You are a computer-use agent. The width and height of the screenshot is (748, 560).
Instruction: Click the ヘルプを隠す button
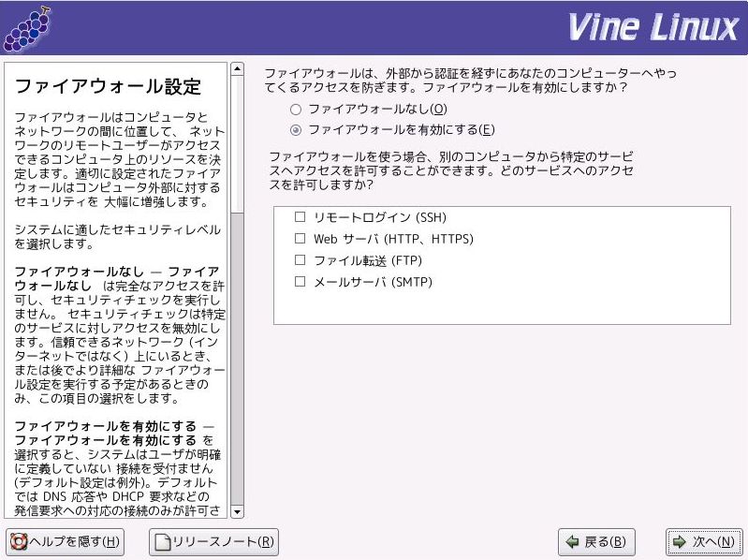[x=66, y=542]
